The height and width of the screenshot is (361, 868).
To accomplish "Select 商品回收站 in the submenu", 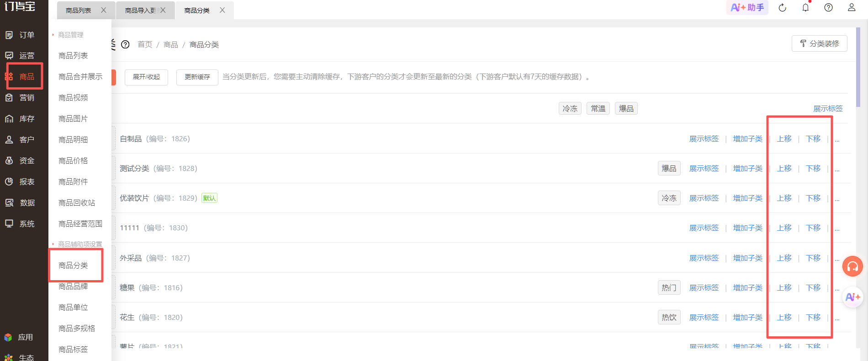I will (x=77, y=203).
